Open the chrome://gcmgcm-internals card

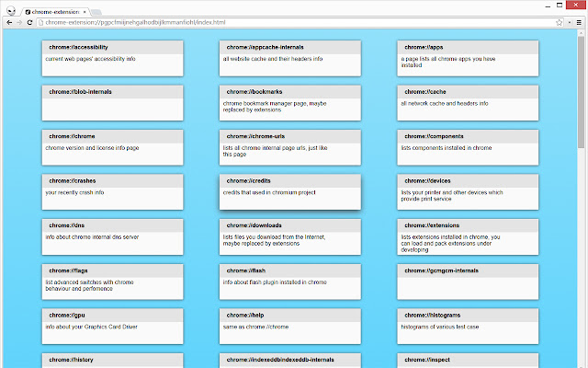(468, 282)
